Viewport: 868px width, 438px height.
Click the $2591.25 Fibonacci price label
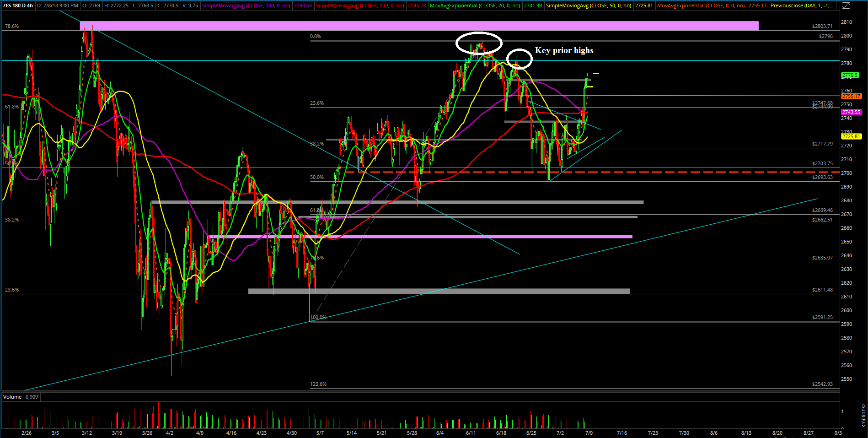coord(822,317)
